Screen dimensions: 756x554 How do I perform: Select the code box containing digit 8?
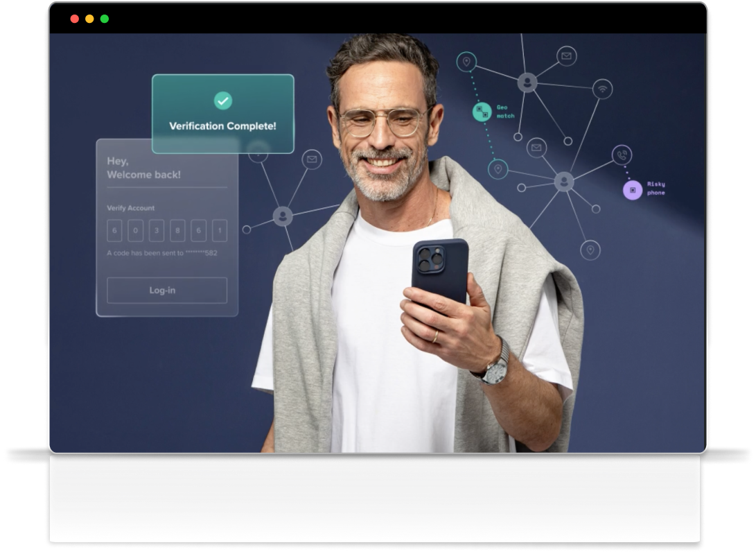point(177,230)
